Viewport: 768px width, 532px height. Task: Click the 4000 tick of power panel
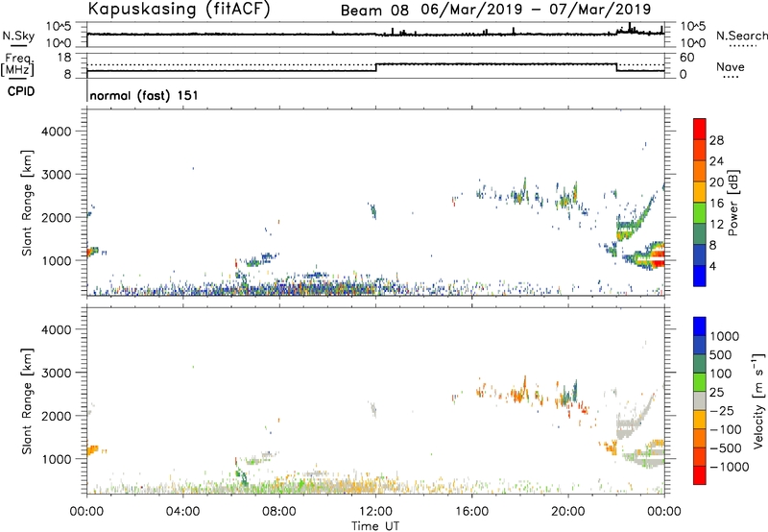tap(57, 132)
